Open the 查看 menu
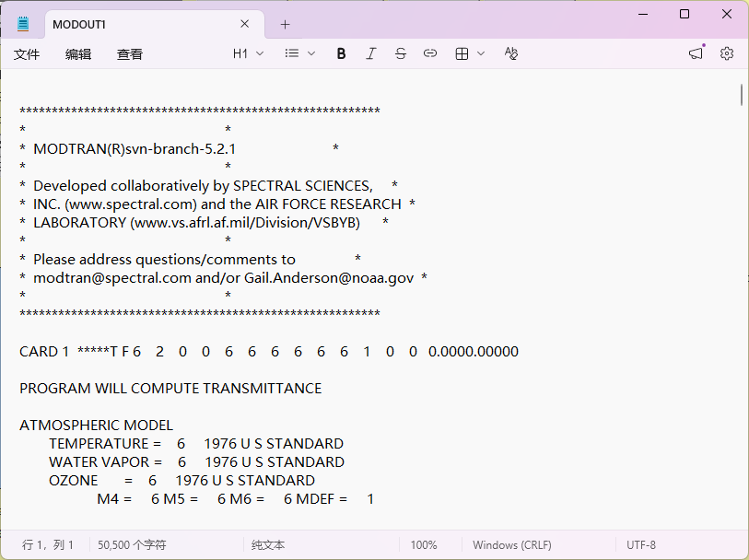749x560 pixels. pos(130,54)
